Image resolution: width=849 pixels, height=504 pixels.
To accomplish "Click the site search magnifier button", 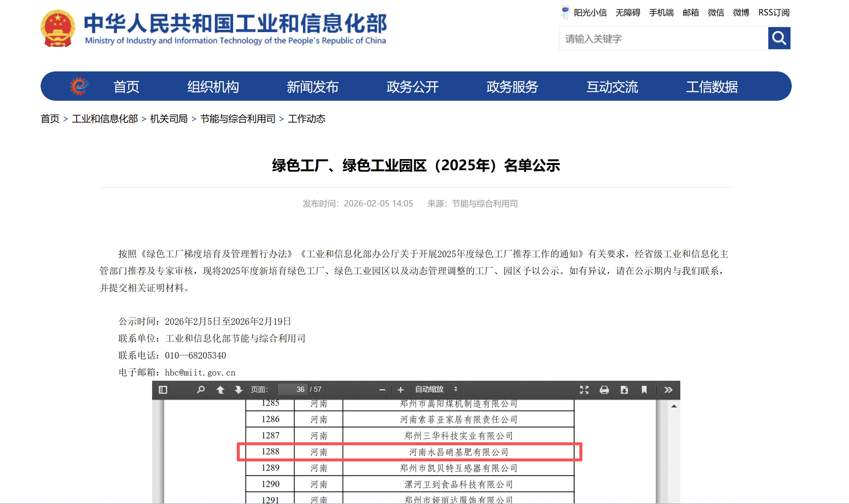I will (779, 38).
